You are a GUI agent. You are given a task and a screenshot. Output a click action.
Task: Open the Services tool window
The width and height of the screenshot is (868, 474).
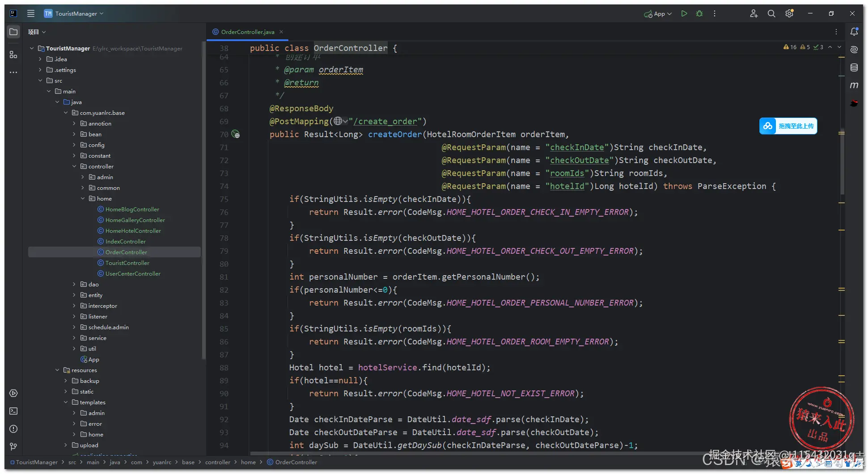coord(13,393)
